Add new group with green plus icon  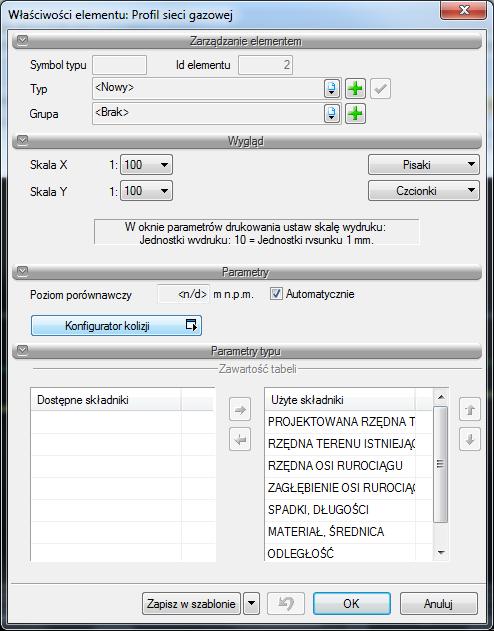click(355, 113)
